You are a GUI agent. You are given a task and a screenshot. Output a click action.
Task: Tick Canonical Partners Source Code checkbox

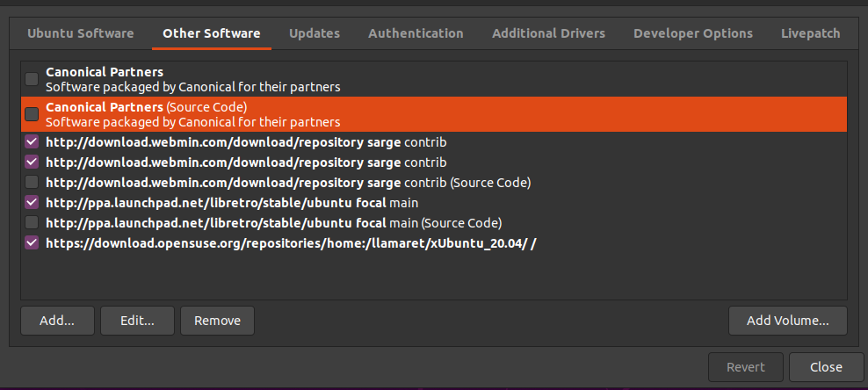(x=32, y=114)
